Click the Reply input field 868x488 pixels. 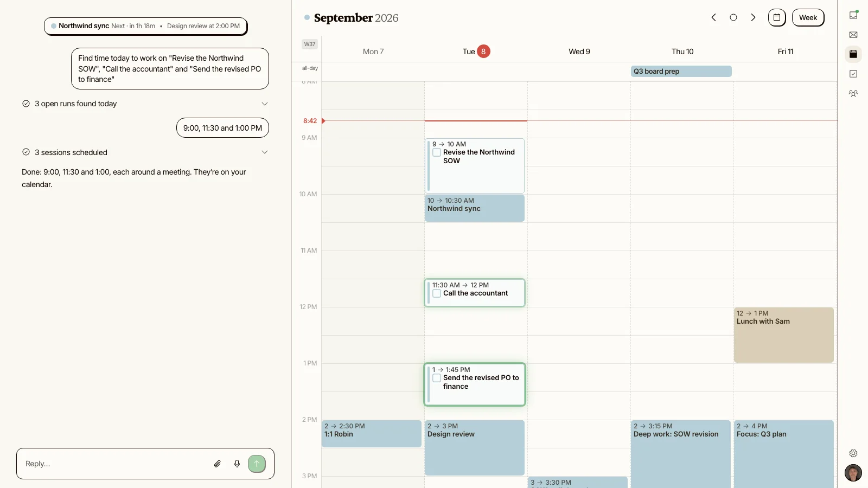coord(114,464)
